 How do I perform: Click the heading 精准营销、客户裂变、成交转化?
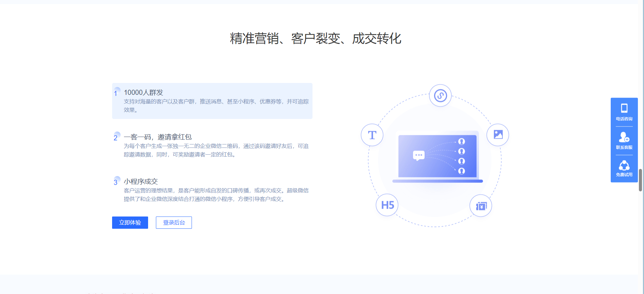[316, 38]
